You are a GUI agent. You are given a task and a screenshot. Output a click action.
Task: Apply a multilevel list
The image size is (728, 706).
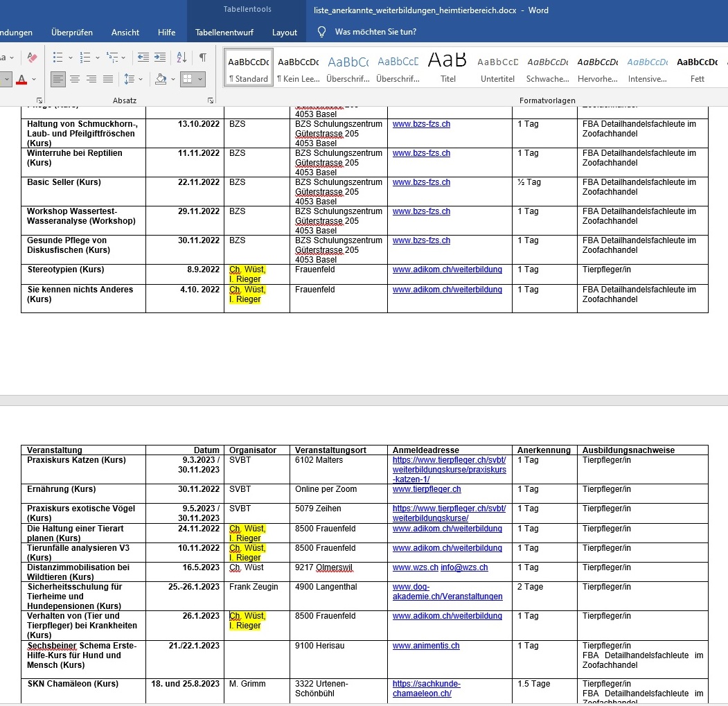(x=112, y=57)
